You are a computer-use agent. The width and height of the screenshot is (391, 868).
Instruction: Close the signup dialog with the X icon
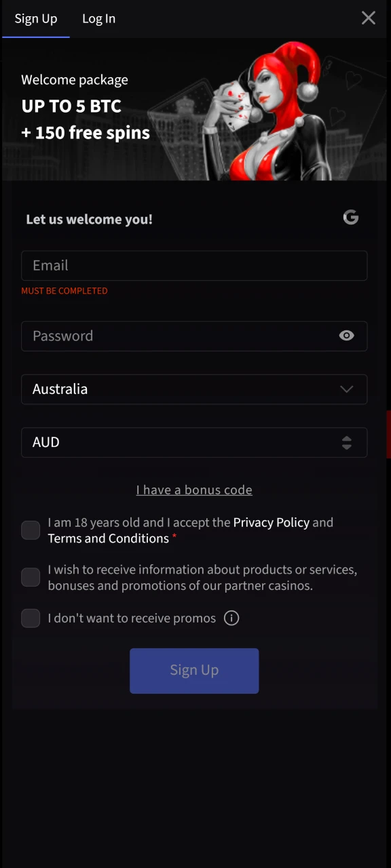pos(368,18)
